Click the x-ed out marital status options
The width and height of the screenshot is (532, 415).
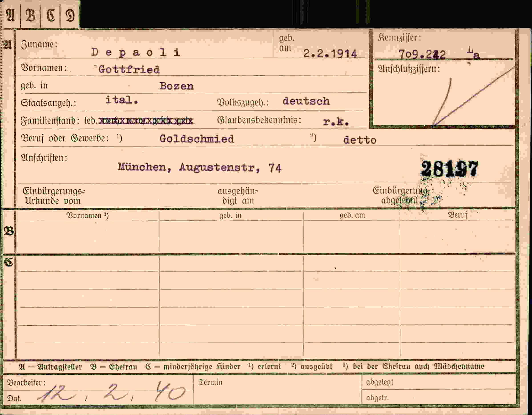click(x=146, y=121)
